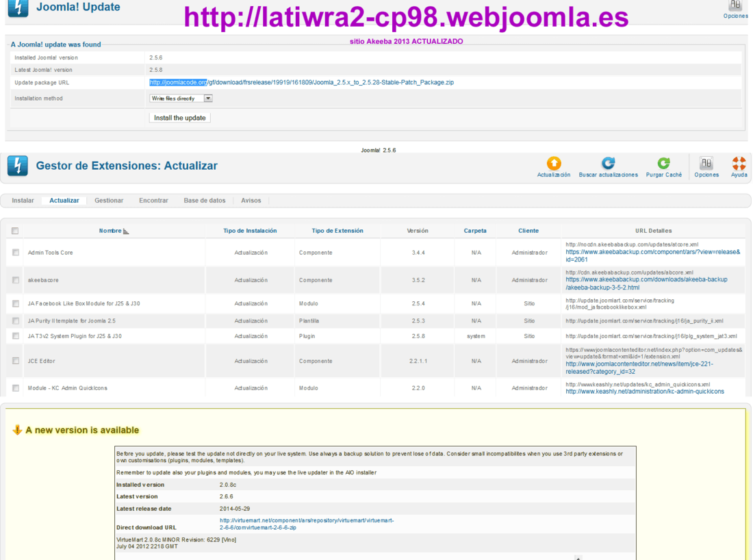753x560 pixels.
Task: Click the new version download arrow icon
Action: 17,430
